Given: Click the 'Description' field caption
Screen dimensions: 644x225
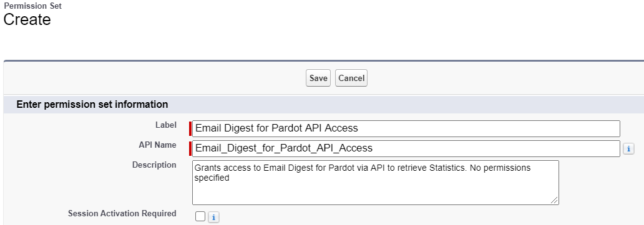Looking at the screenshot, I should 154,165.
